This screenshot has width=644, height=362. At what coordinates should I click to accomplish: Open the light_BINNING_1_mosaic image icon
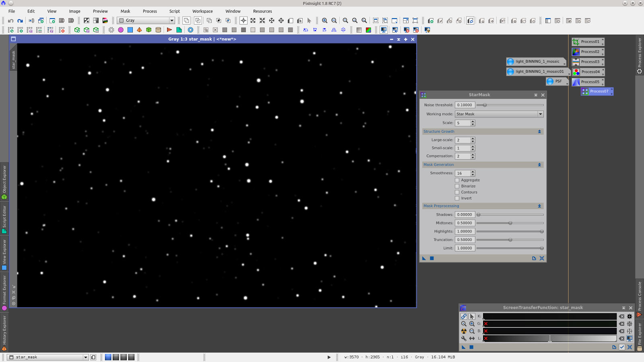[x=511, y=62]
